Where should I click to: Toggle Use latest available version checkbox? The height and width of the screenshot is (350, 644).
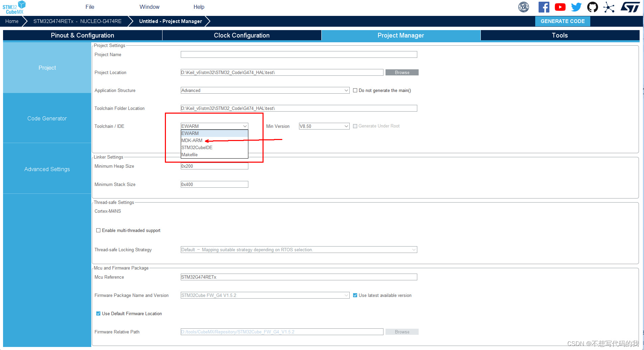[x=355, y=295]
